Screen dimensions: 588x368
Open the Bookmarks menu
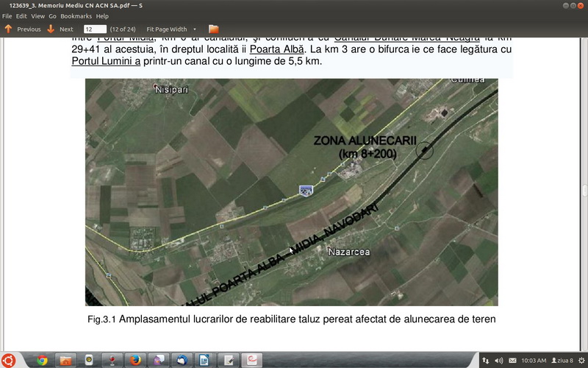(76, 16)
